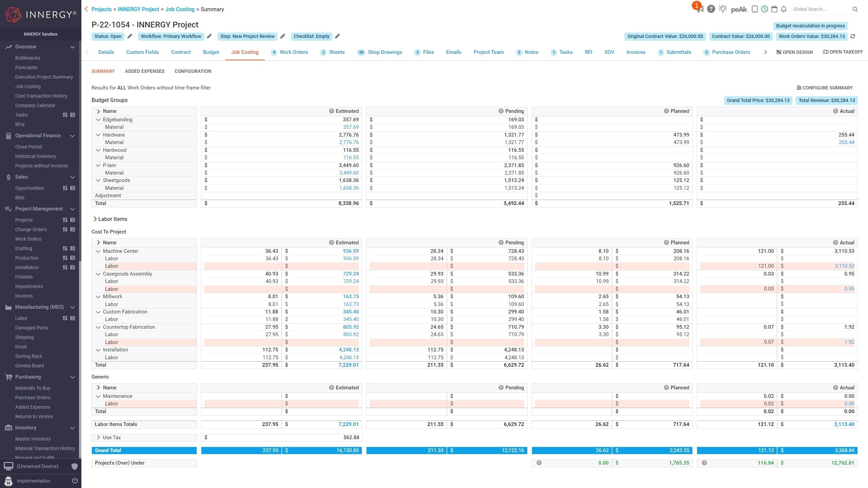Click the refresh icon beside Work Orders Value

853,36
